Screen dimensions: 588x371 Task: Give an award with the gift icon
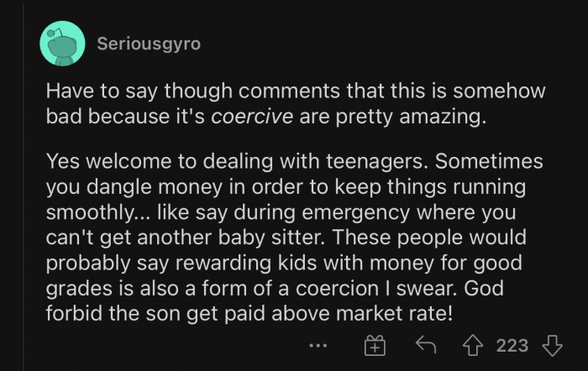pyautogui.click(x=374, y=345)
